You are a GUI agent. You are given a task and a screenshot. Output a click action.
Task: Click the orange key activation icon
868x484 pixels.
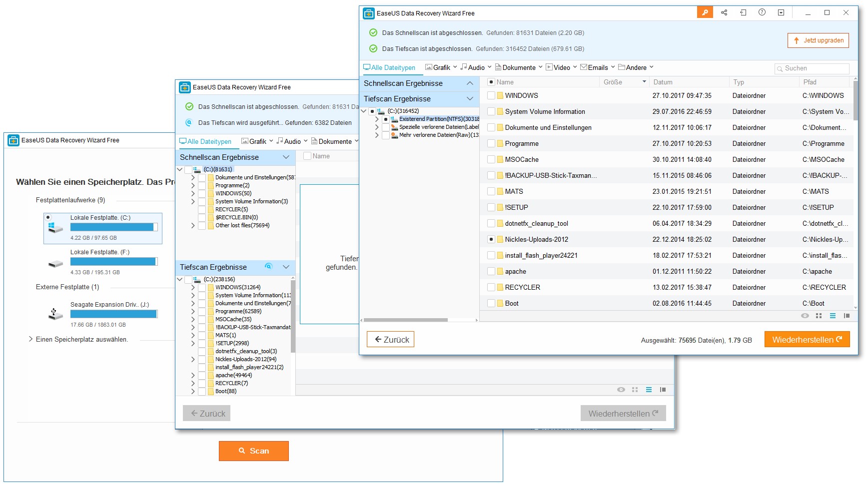(x=705, y=12)
